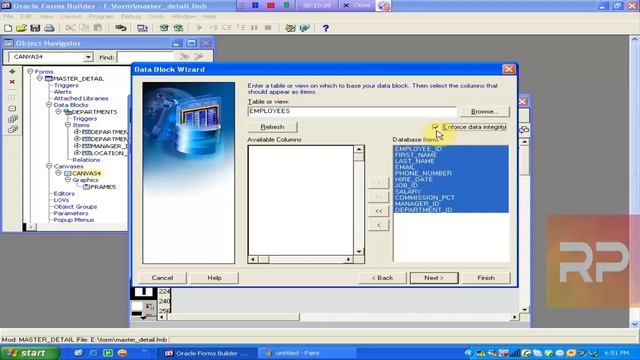
Task: Click the Available Columns scroll down arrow
Action: 359,252
